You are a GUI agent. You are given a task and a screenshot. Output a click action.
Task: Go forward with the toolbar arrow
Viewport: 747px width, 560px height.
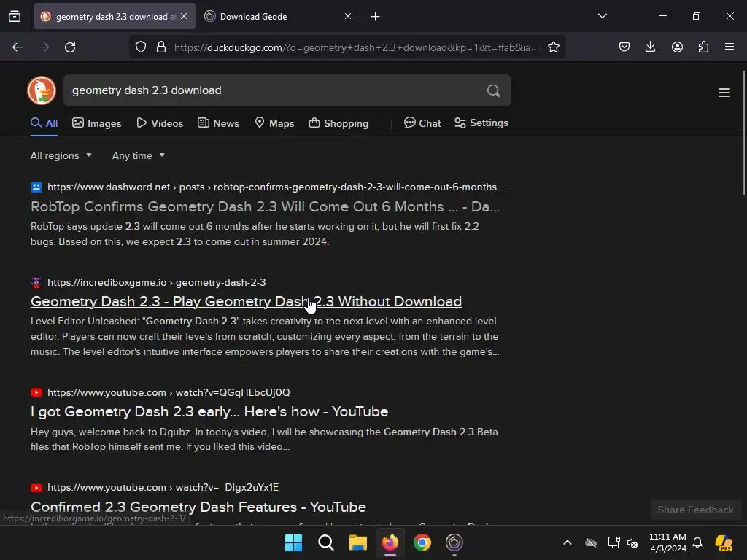44,47
